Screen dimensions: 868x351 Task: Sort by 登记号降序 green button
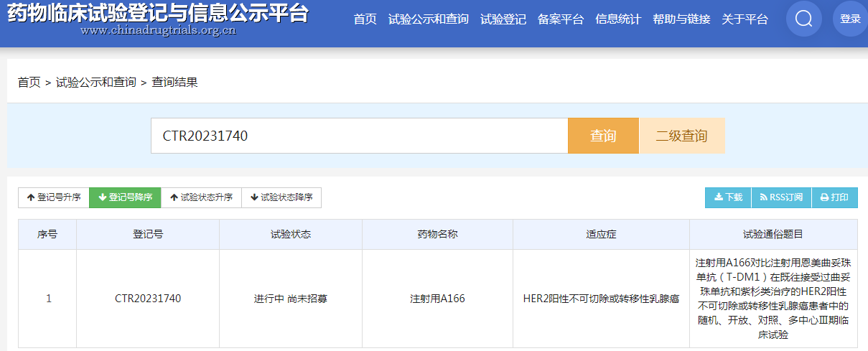tap(125, 198)
